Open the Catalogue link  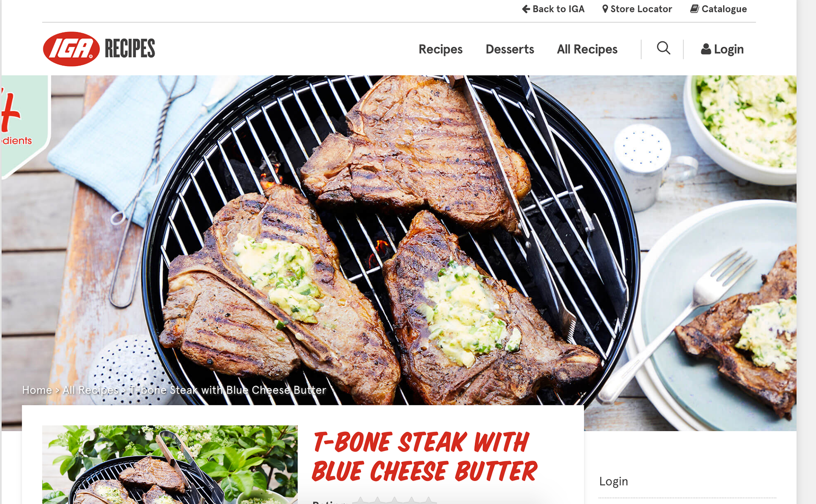pos(718,9)
